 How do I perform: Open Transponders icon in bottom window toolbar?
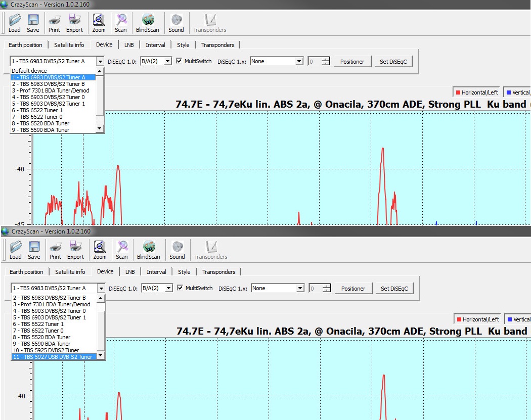tap(211, 247)
